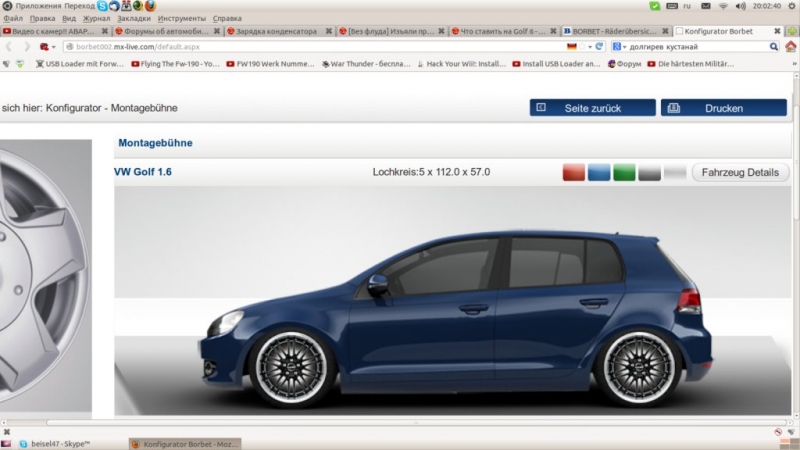800x450 pixels.
Task: Open Die härtesten Militär... bookmark
Action: point(691,64)
